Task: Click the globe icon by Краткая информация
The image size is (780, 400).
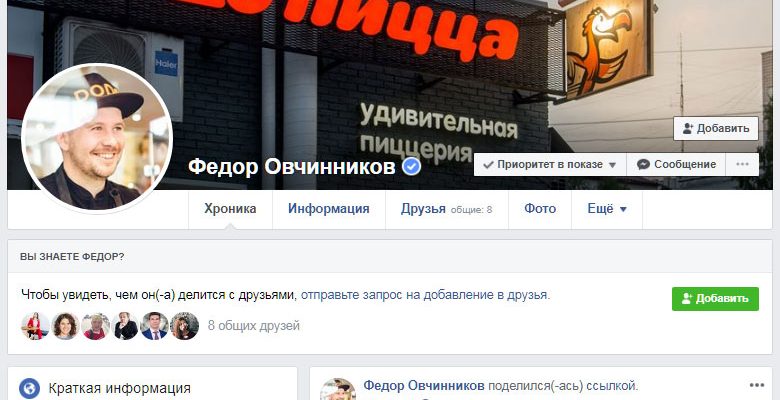Action: pos(29,388)
